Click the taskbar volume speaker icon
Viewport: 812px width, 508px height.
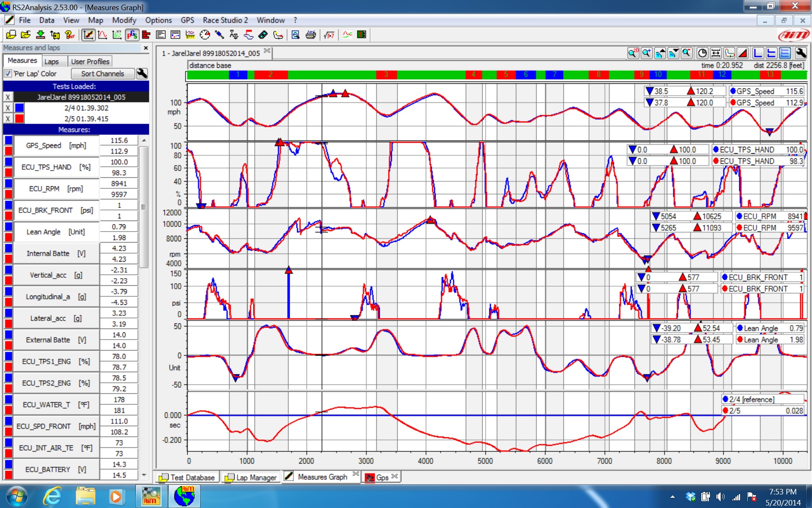[721, 497]
